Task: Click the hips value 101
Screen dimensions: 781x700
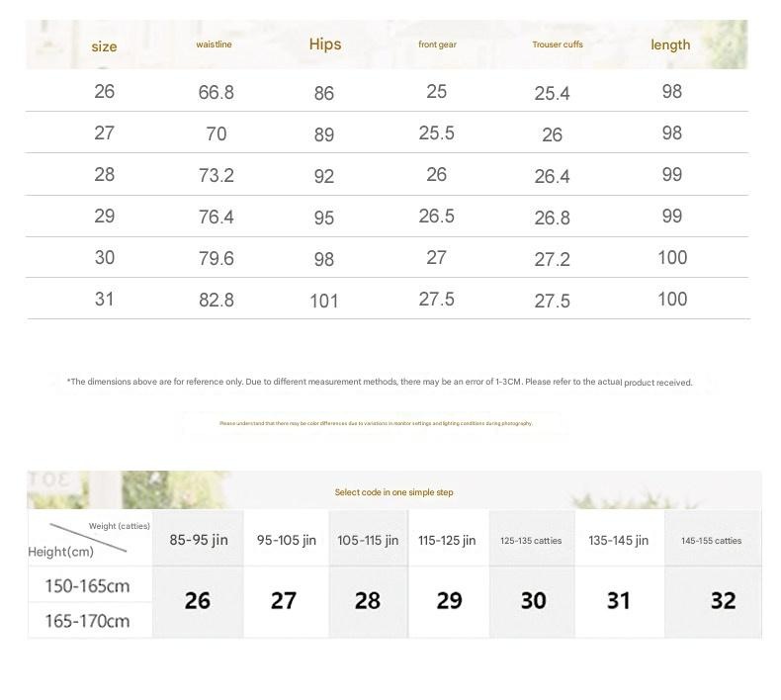Action: [324, 301]
